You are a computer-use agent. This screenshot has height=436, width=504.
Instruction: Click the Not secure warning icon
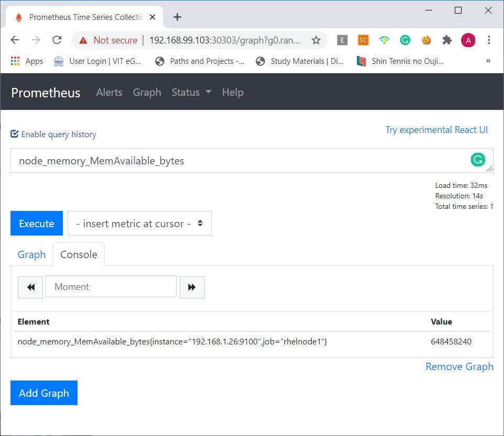click(83, 40)
